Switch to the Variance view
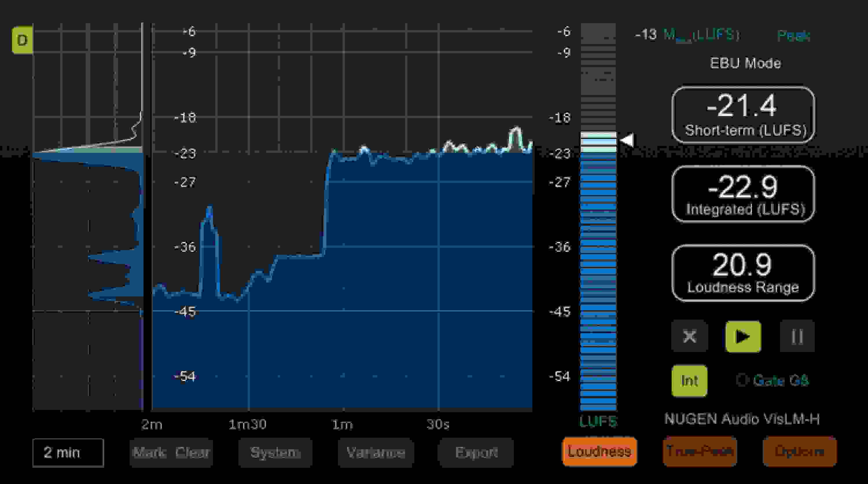 (x=377, y=452)
